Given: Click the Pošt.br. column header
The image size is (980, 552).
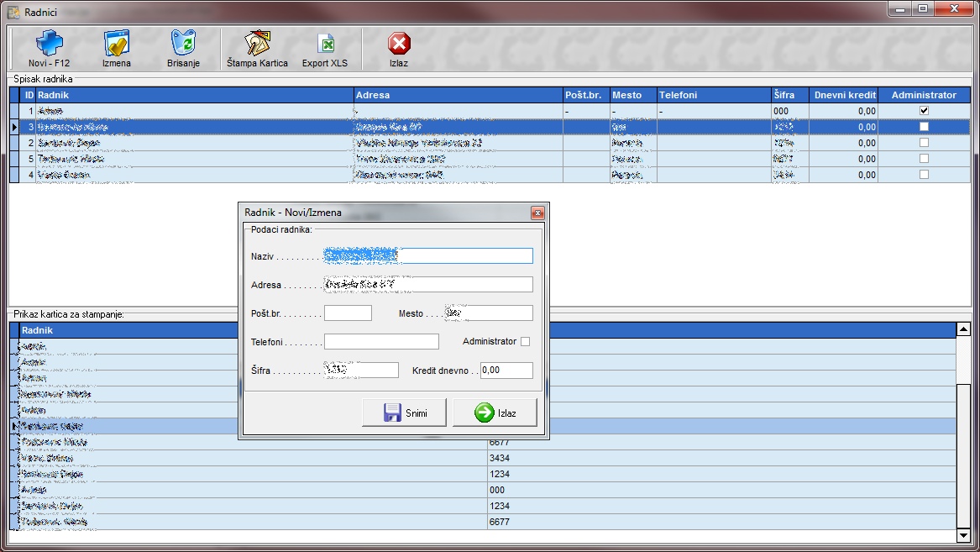Looking at the screenshot, I should click(586, 95).
